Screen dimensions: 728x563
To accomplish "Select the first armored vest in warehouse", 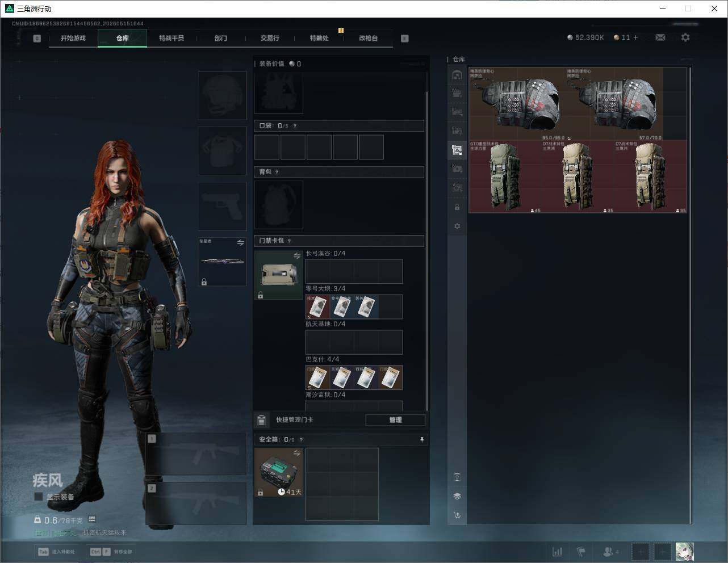I will click(518, 104).
